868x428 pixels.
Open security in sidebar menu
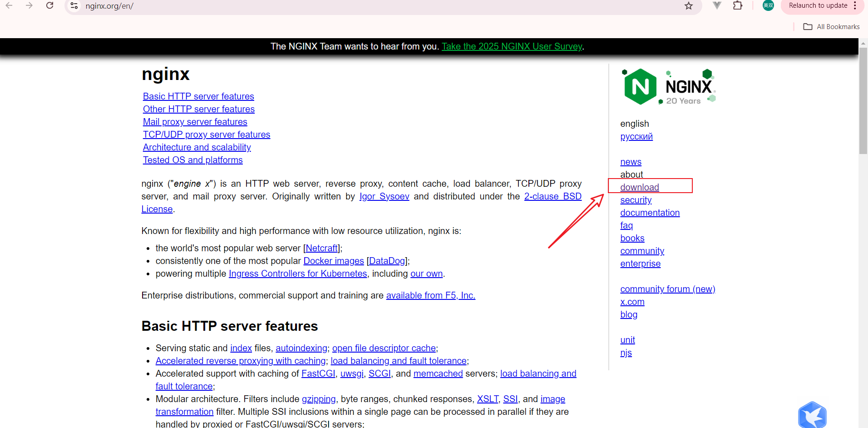636,200
